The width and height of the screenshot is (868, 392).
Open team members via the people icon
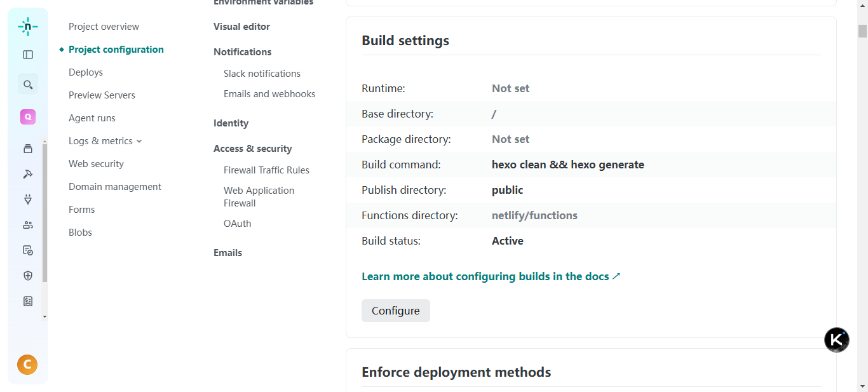click(28, 225)
